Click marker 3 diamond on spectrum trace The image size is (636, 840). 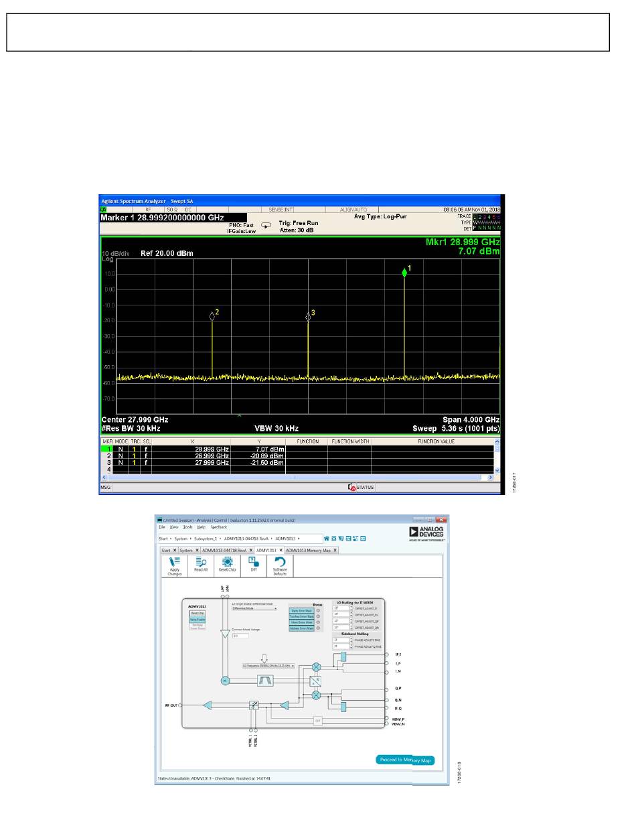[308, 317]
